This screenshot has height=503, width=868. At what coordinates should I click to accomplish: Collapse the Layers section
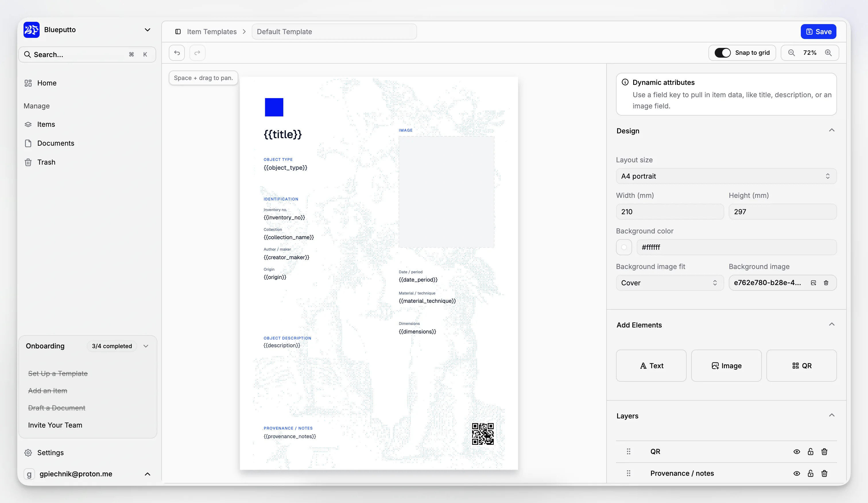pyautogui.click(x=832, y=415)
